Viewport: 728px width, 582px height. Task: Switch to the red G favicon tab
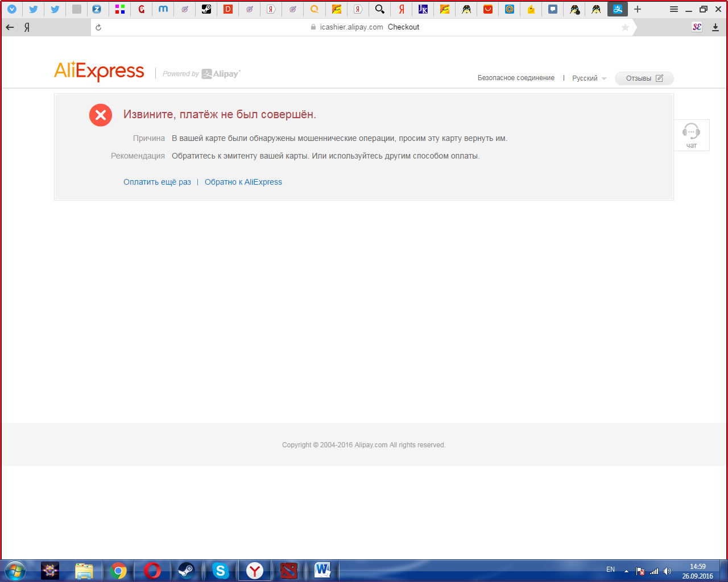click(142, 9)
